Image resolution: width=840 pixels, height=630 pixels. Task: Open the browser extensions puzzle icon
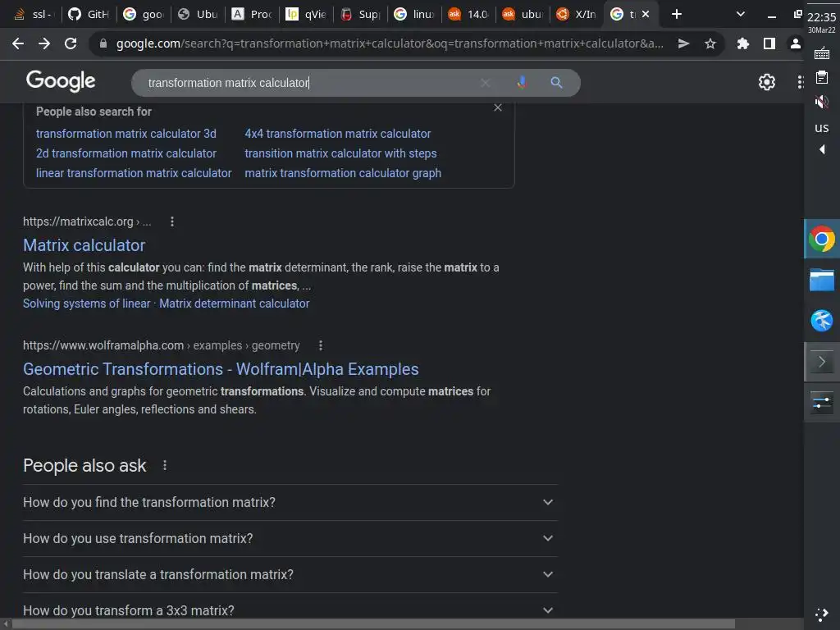[742, 43]
